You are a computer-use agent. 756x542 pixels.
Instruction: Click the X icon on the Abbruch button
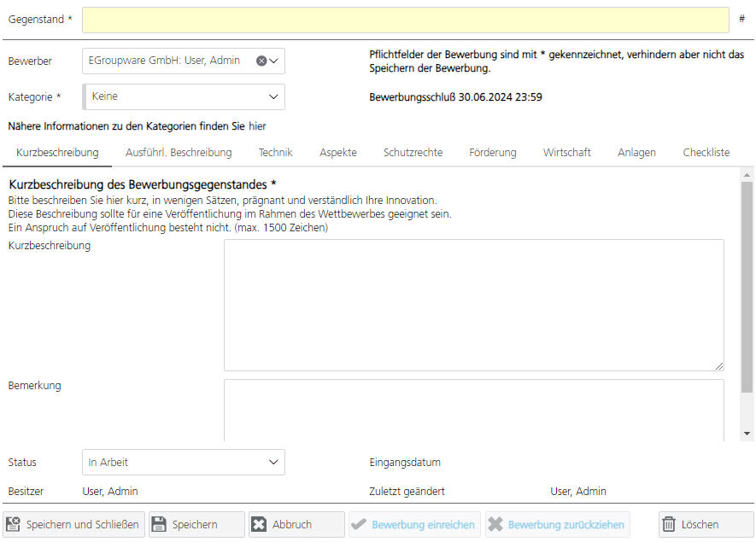coord(258,524)
